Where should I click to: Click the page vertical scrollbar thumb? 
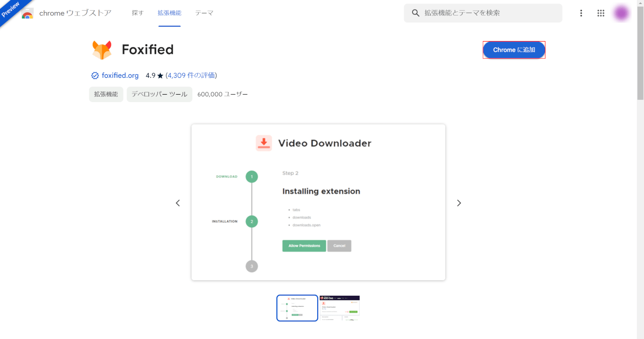pyautogui.click(x=640, y=53)
